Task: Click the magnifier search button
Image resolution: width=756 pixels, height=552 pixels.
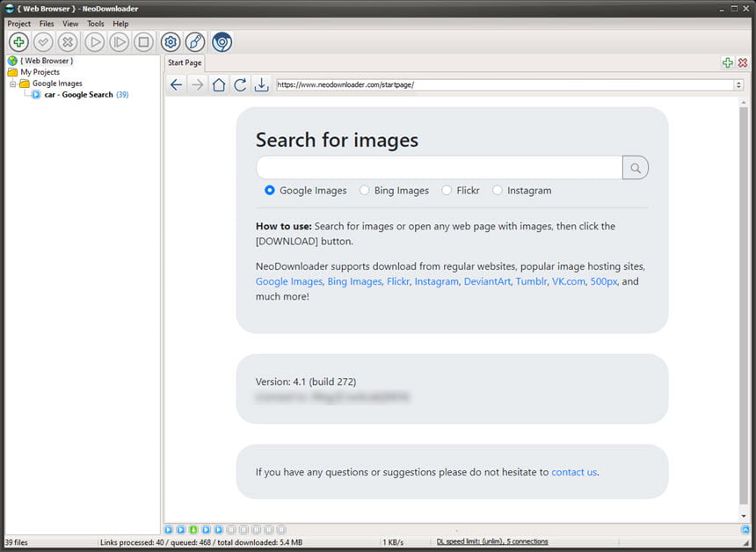Action: 636,168
